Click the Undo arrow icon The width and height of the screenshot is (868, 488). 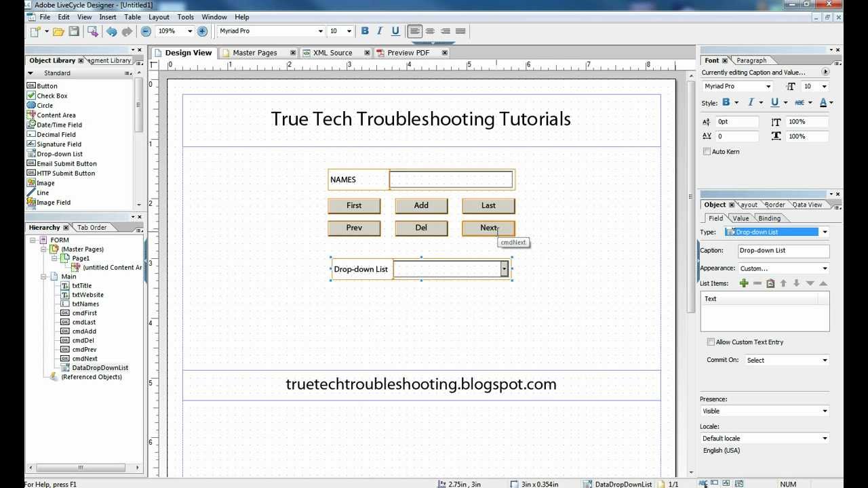[111, 31]
